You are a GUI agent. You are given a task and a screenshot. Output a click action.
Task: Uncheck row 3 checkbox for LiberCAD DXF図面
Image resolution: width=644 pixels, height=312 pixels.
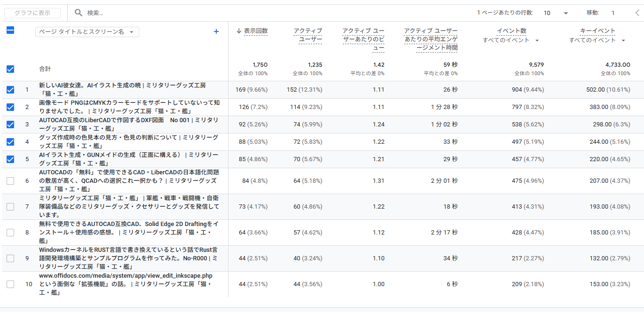pos(10,125)
